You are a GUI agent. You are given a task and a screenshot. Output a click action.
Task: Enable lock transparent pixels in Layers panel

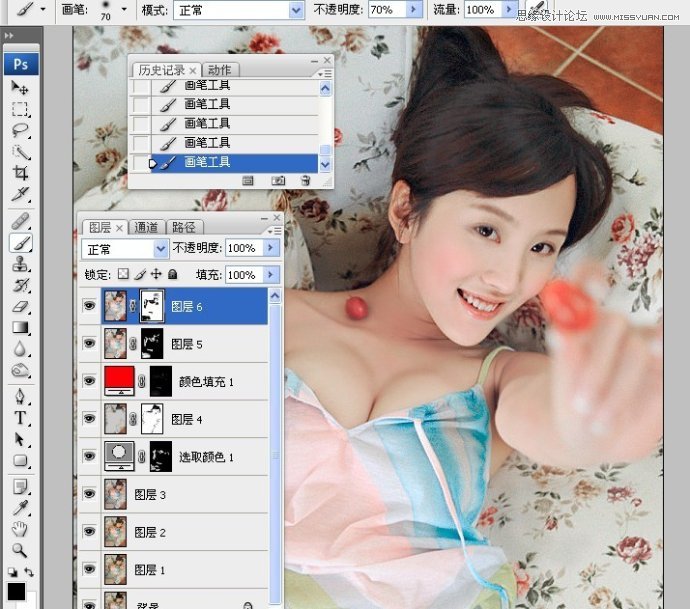pyautogui.click(x=123, y=274)
